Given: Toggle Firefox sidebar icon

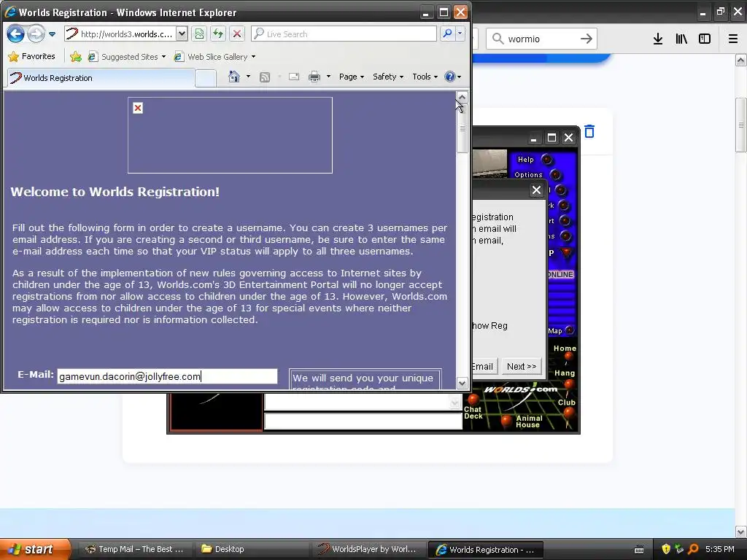Looking at the screenshot, I should [x=705, y=39].
